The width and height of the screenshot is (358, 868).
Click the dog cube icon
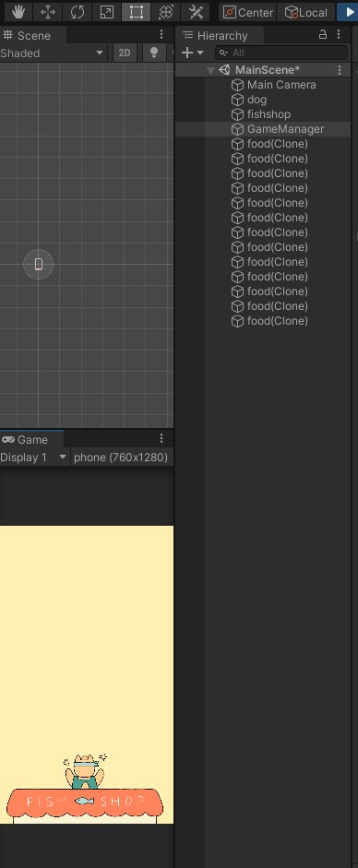237,100
